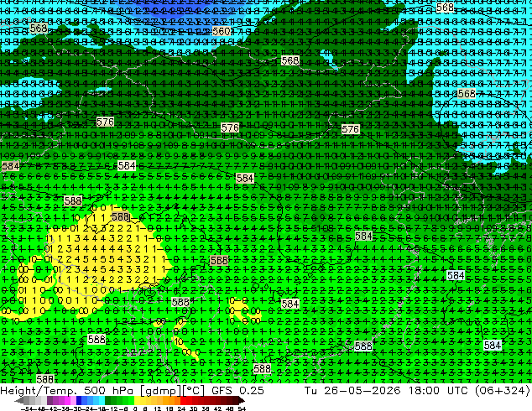Select the dark blue swatch in the legend
The height and width of the screenshot is (411, 532).
[x=79, y=400]
